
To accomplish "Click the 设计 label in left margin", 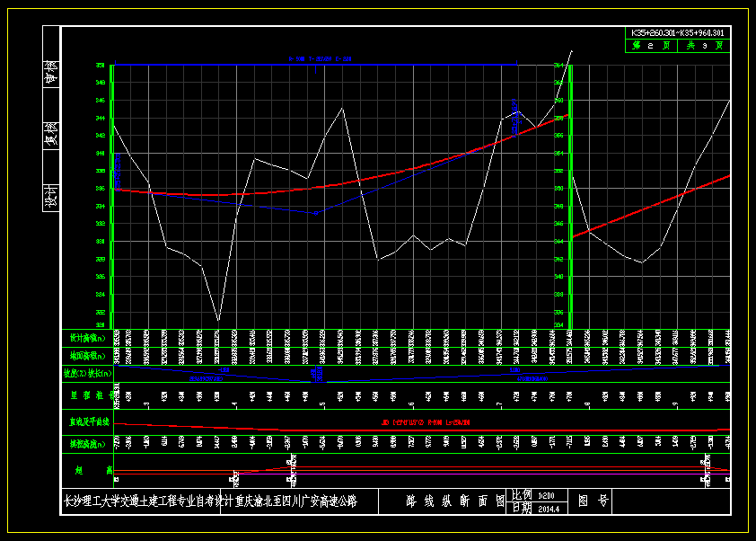I will coord(51,196).
